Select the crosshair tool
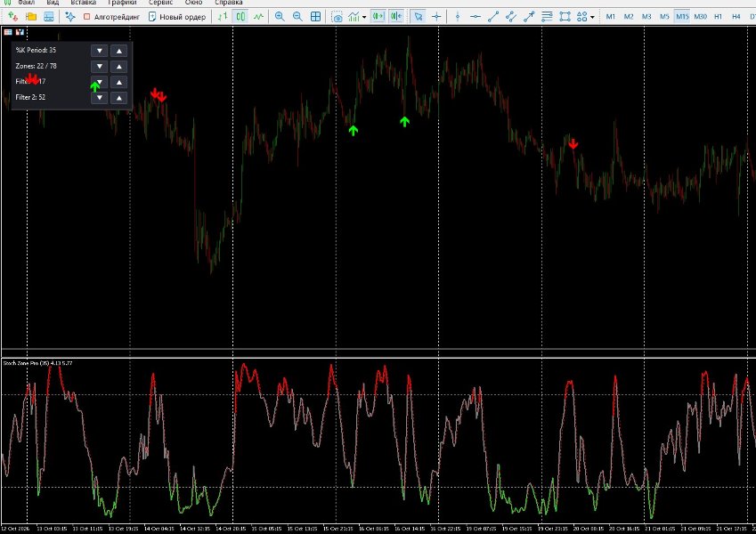Screen dimensions: 756x534 436,17
